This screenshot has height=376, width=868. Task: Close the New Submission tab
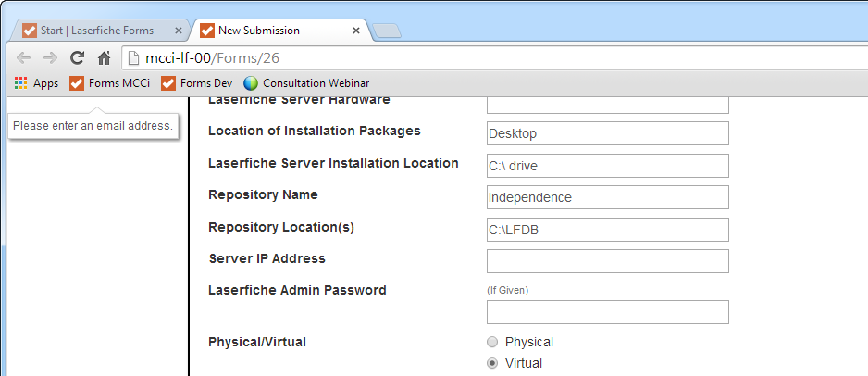coord(356,31)
